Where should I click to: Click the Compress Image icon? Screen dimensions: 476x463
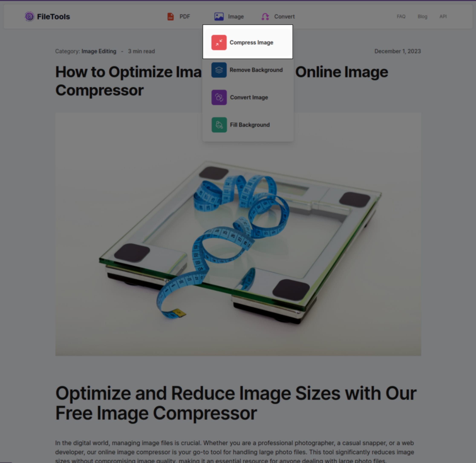click(219, 42)
